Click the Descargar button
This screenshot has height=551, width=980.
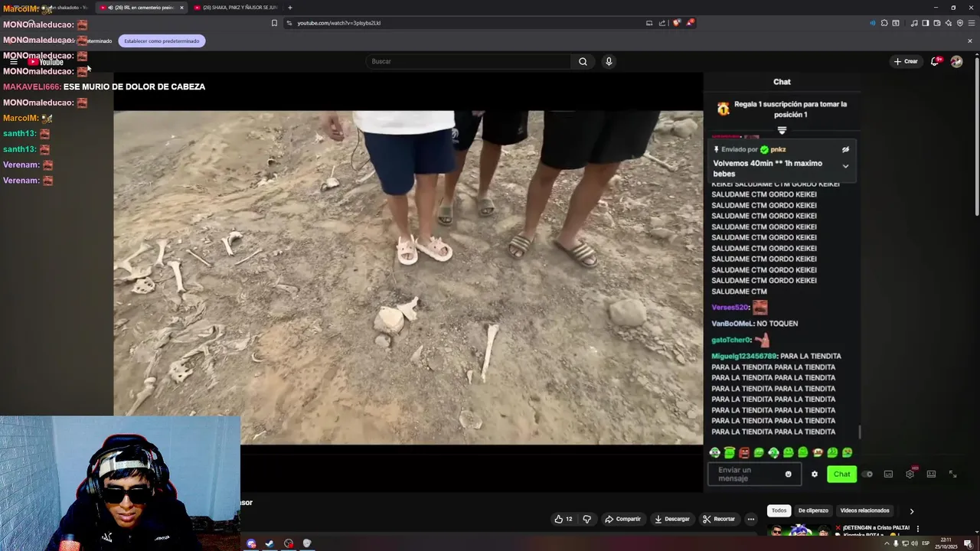coord(671,519)
